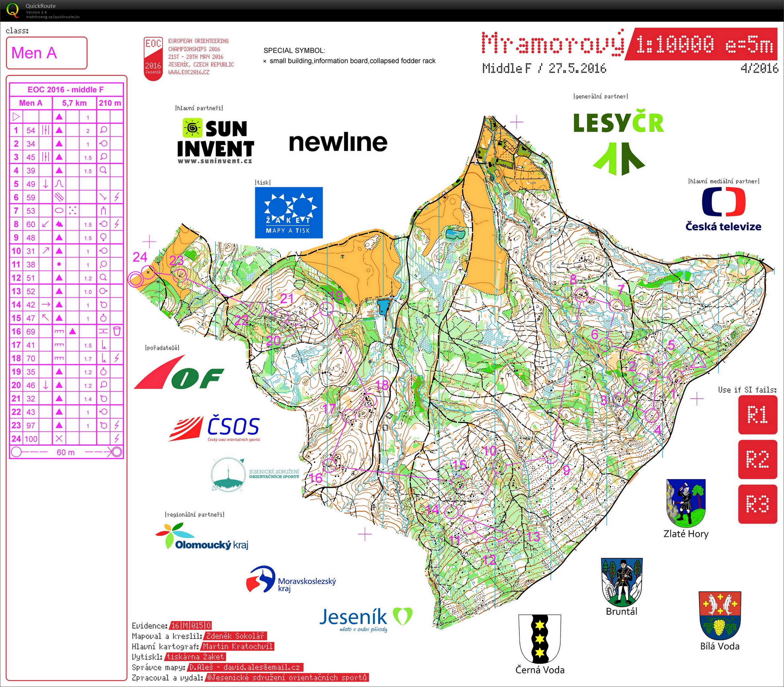Select the 'EOC 2016 - middle F' header cell

[x=66, y=89]
